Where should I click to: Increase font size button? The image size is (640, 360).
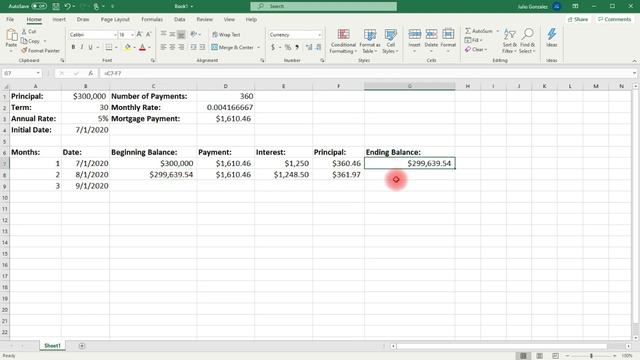pyautogui.click(x=139, y=35)
